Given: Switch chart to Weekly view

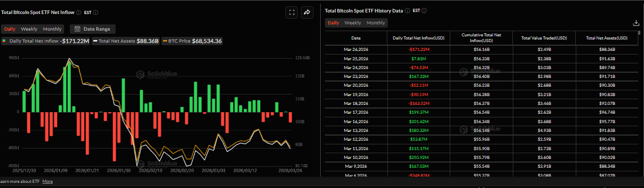Looking at the screenshot, I should click(x=29, y=29).
